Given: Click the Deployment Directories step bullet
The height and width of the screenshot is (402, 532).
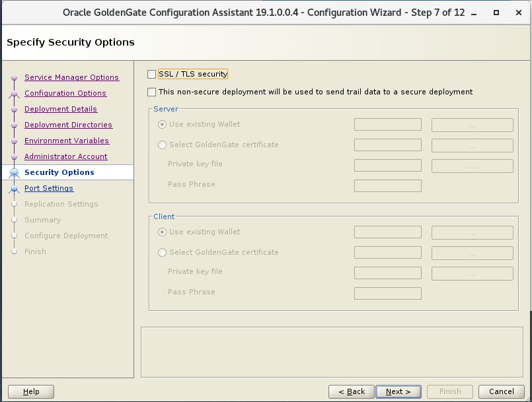Looking at the screenshot, I should [14, 125].
